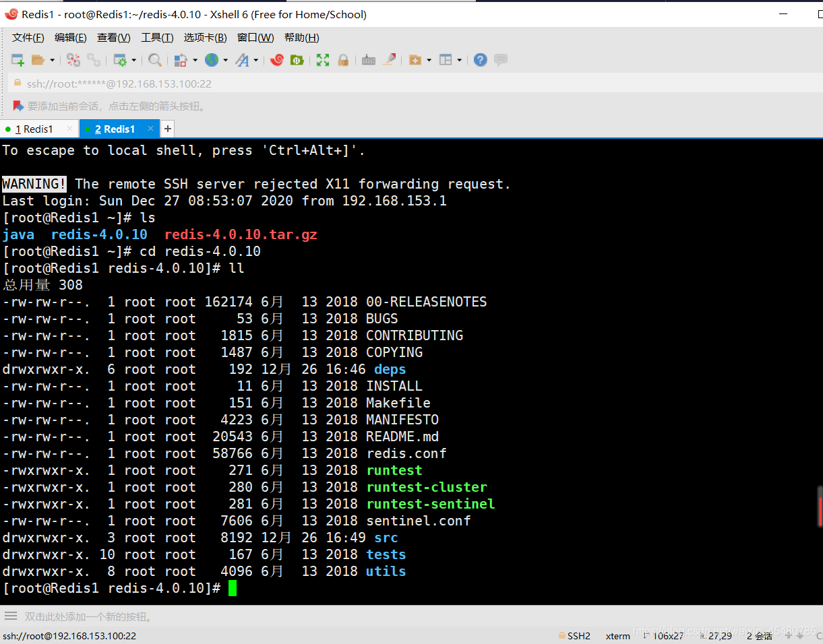Image resolution: width=823 pixels, height=644 pixels.
Task: Click the hamburger icon on quick button bar
Action: [11, 616]
